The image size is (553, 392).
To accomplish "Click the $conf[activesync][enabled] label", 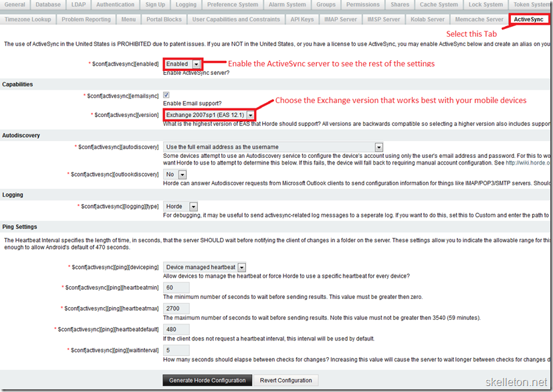I will pos(125,64).
